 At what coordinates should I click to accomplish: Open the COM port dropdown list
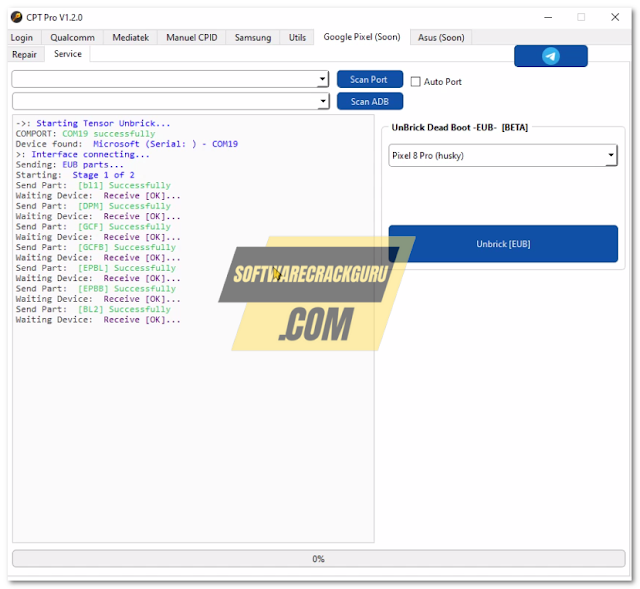point(322,79)
